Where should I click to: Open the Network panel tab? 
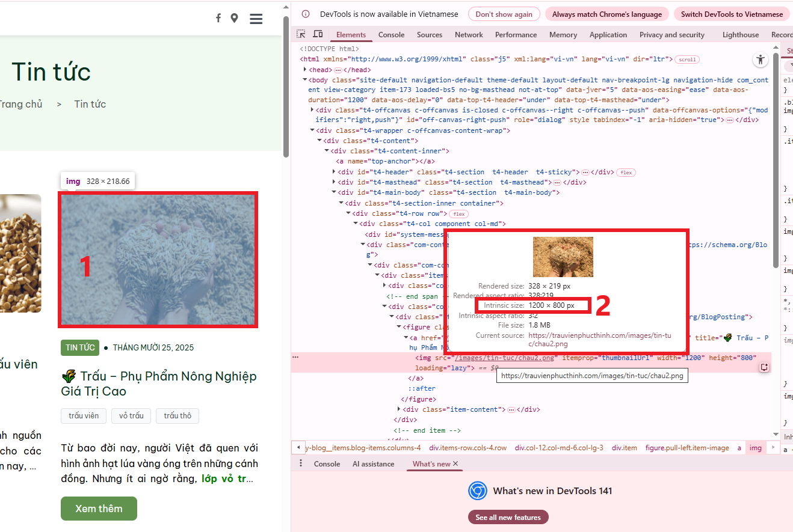(x=469, y=35)
